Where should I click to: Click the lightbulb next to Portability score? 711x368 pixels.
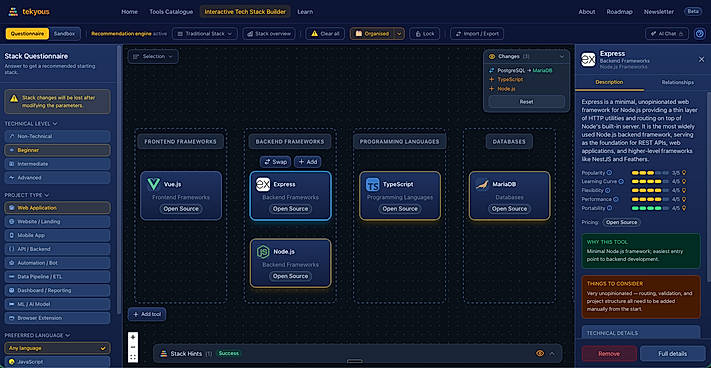(684, 208)
